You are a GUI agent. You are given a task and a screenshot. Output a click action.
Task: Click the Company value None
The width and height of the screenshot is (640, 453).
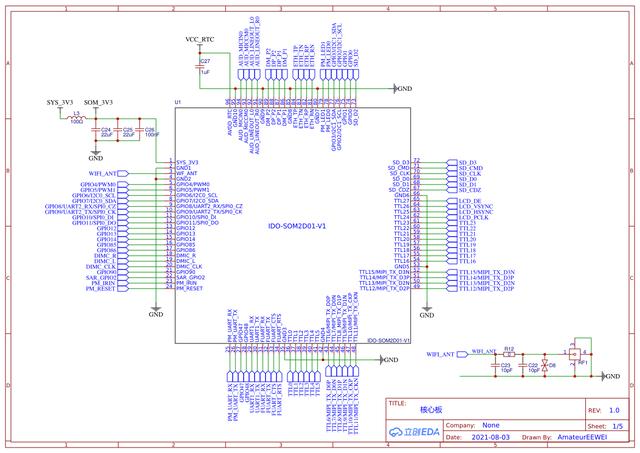pyautogui.click(x=491, y=425)
